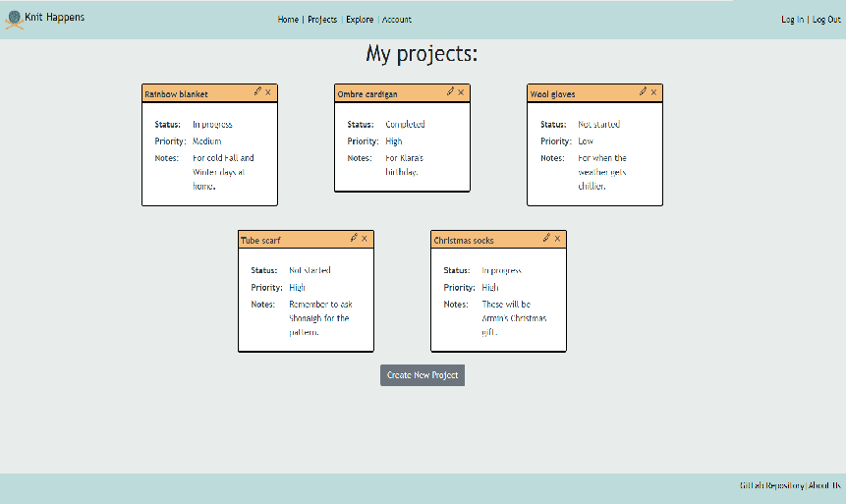Click the Log Out link
The image size is (846, 504).
(826, 20)
